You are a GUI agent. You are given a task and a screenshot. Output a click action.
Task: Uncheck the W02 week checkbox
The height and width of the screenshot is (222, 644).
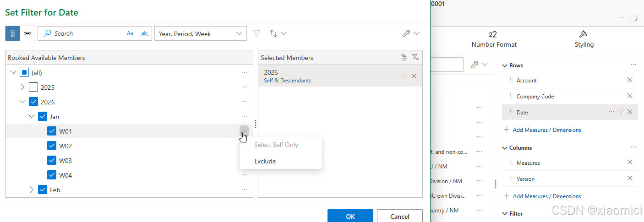click(52, 146)
